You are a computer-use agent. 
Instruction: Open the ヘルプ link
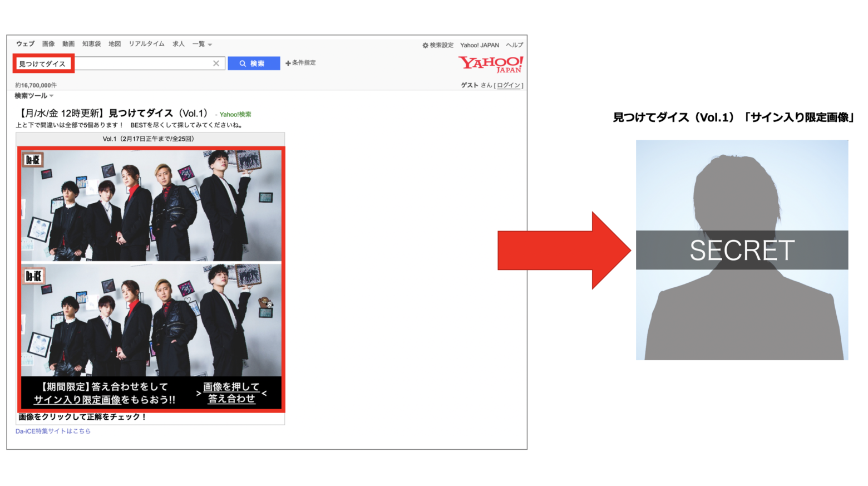pos(514,45)
